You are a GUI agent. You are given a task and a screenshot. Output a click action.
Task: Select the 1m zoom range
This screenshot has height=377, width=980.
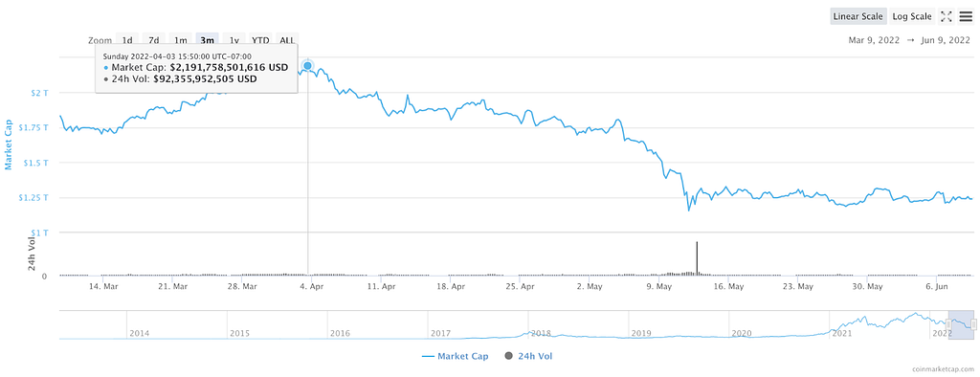pyautogui.click(x=181, y=40)
